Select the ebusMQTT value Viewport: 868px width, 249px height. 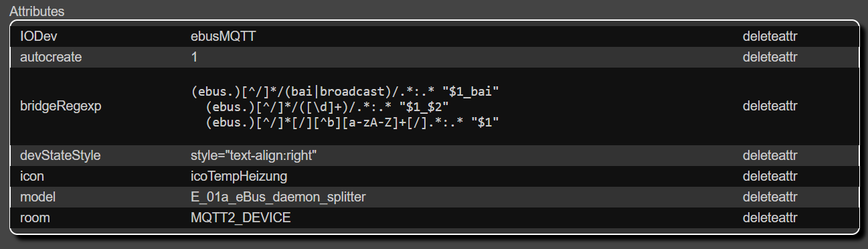click(x=224, y=37)
